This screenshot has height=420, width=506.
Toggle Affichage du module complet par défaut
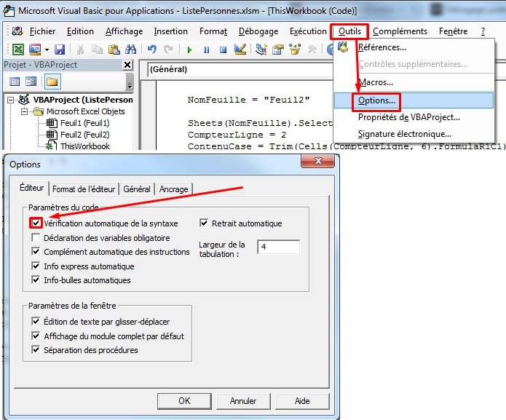[36, 336]
